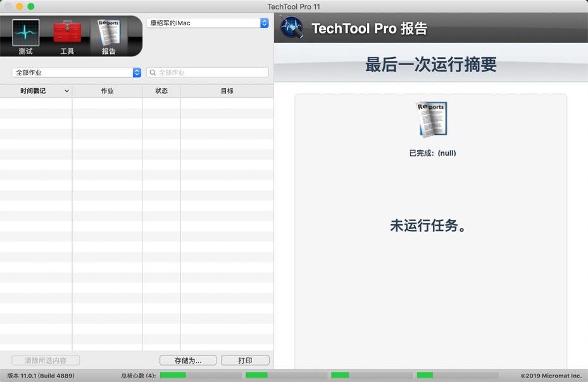Click the 版本 11.0.1 (Build 4889) text

click(x=41, y=376)
